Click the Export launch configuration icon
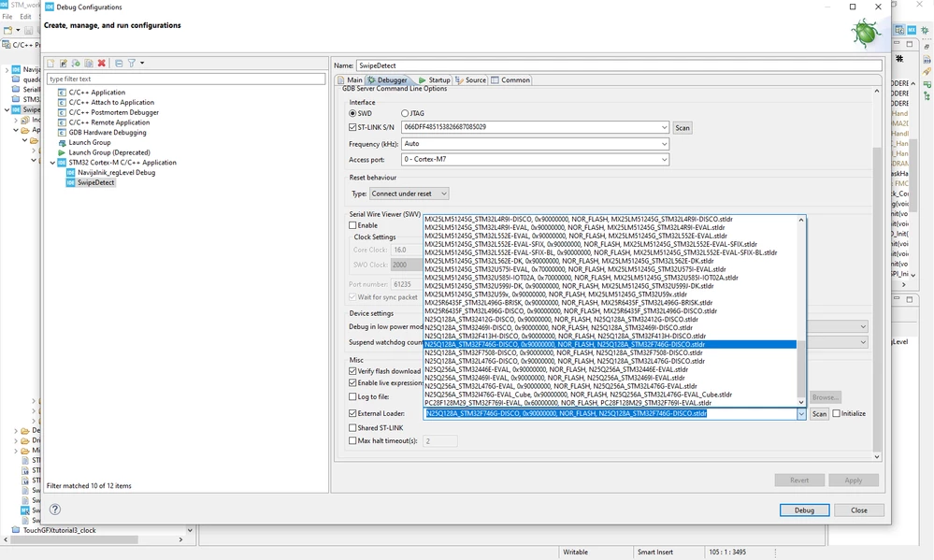 click(76, 64)
